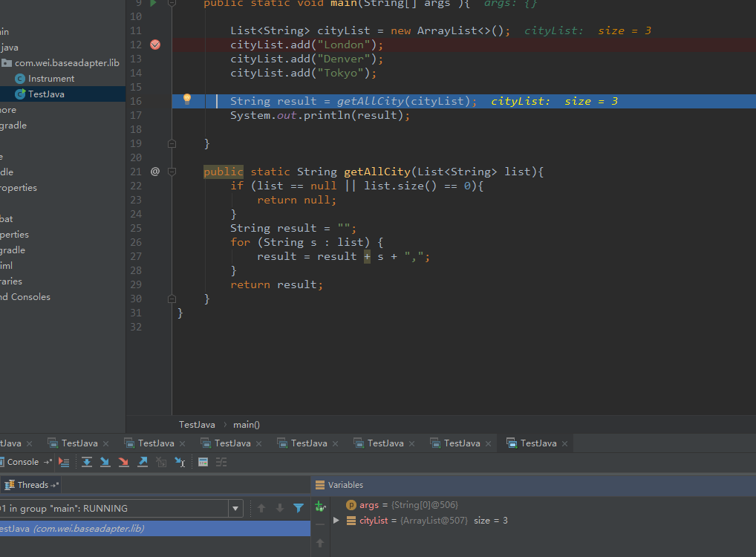Step Out of the current method
Viewport: 756px width, 557px height.
[x=143, y=462]
